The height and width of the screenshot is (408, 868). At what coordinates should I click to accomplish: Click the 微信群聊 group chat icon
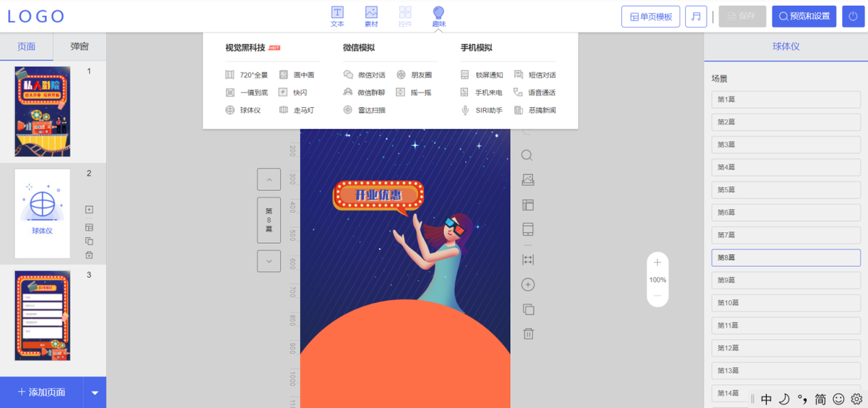click(348, 93)
